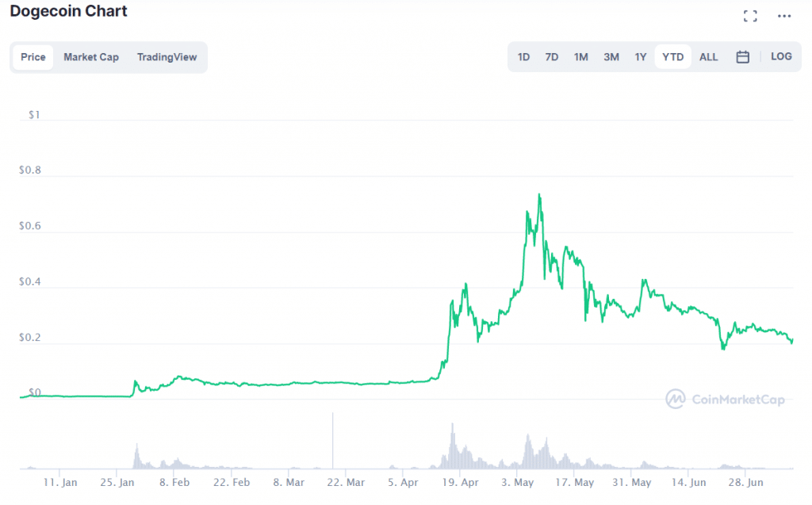
Task: Choose the 3M time range
Action: [x=611, y=57]
